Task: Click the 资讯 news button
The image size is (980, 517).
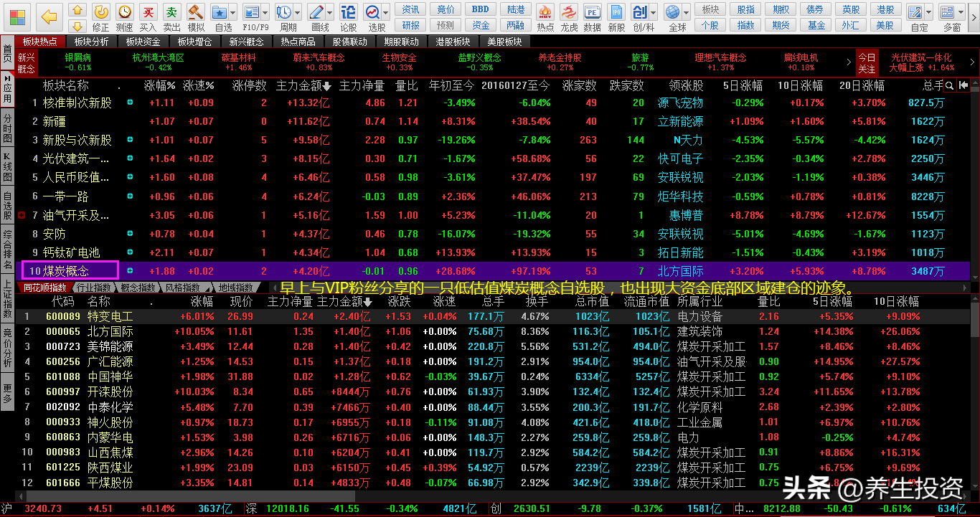Action: (x=411, y=9)
